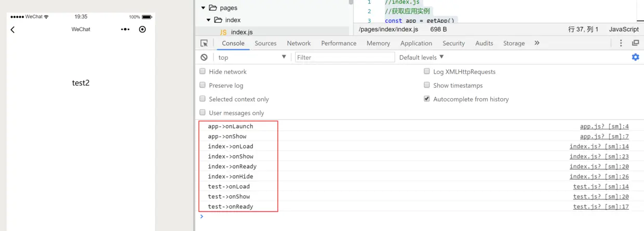Click the back arrow in WeChat simulator
The height and width of the screenshot is (231, 644).
[x=13, y=30]
